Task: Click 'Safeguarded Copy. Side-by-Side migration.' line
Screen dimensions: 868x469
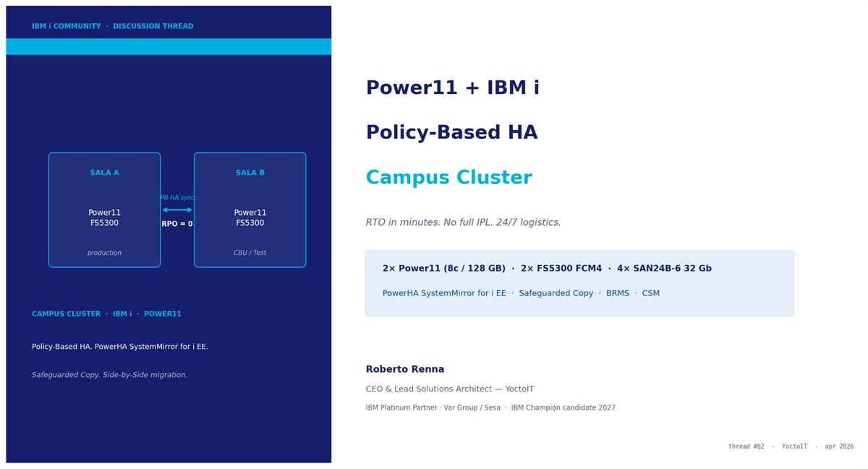Action: pyautogui.click(x=110, y=375)
